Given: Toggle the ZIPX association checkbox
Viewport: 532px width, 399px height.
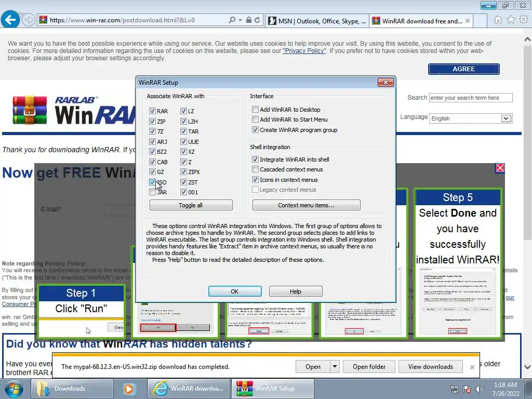Looking at the screenshot, I should tap(183, 172).
